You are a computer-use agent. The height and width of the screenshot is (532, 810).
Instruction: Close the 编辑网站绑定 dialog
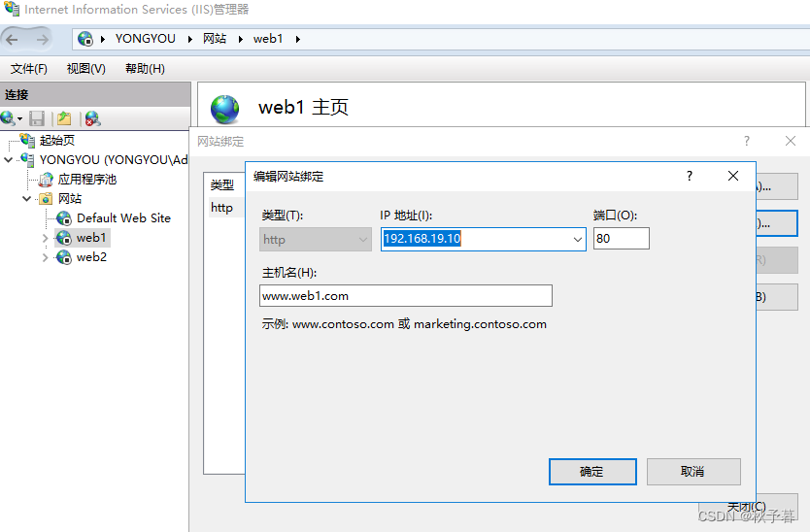click(x=733, y=176)
